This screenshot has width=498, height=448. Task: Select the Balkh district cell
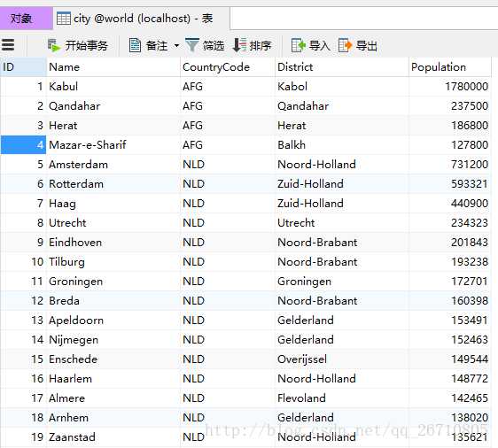click(342, 144)
